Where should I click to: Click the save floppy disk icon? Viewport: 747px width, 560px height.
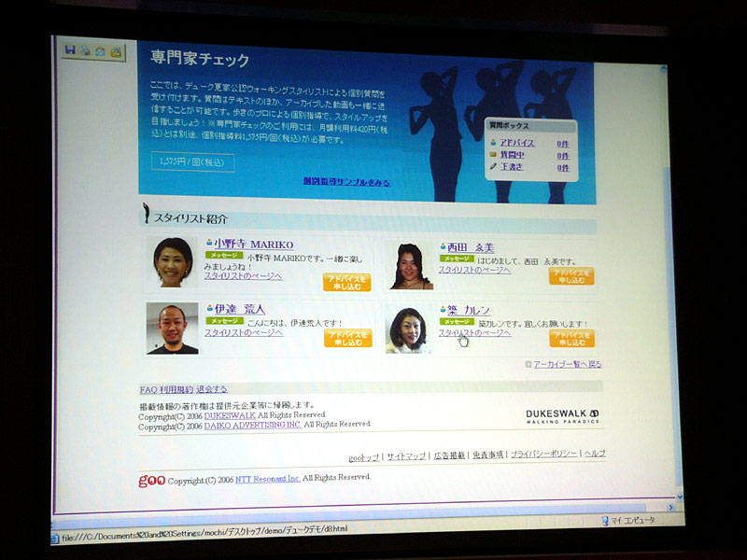(x=70, y=50)
